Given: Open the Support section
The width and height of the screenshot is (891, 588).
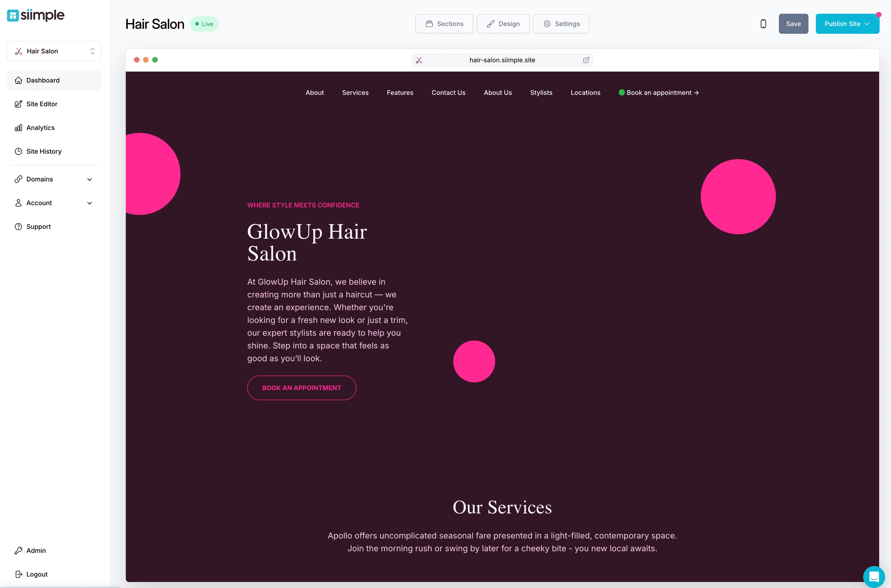Looking at the screenshot, I should click(x=38, y=226).
